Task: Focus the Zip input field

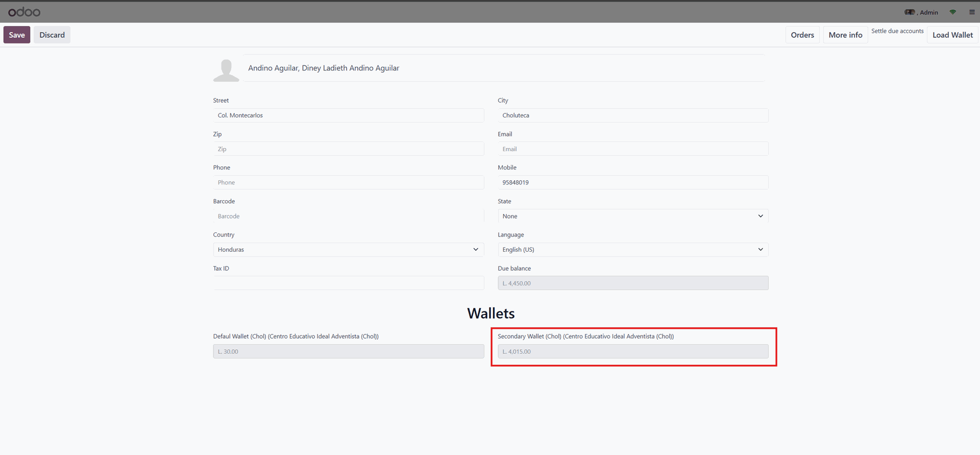Action: pos(348,149)
